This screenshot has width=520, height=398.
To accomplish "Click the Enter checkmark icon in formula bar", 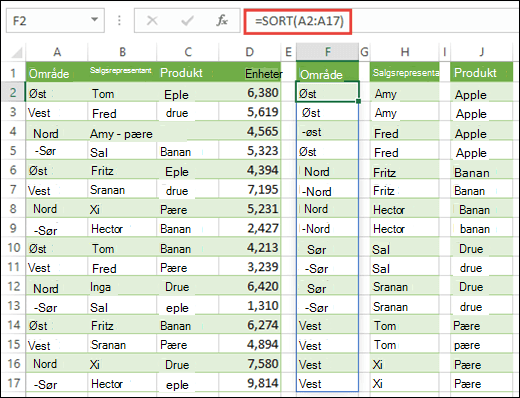I will pyautogui.click(x=187, y=21).
